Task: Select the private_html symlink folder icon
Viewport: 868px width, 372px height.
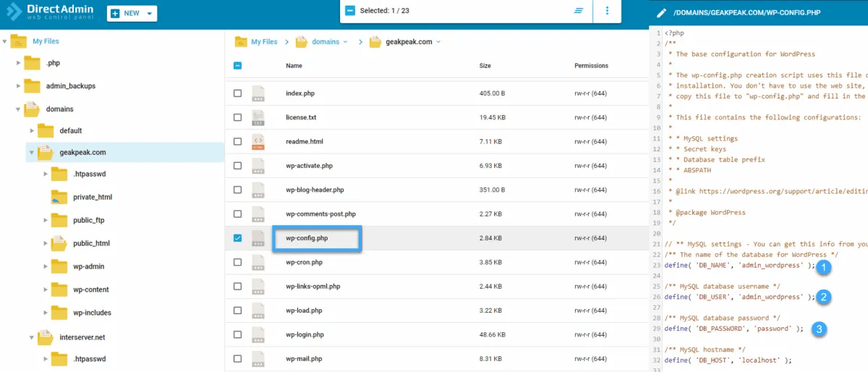Action: [59, 197]
